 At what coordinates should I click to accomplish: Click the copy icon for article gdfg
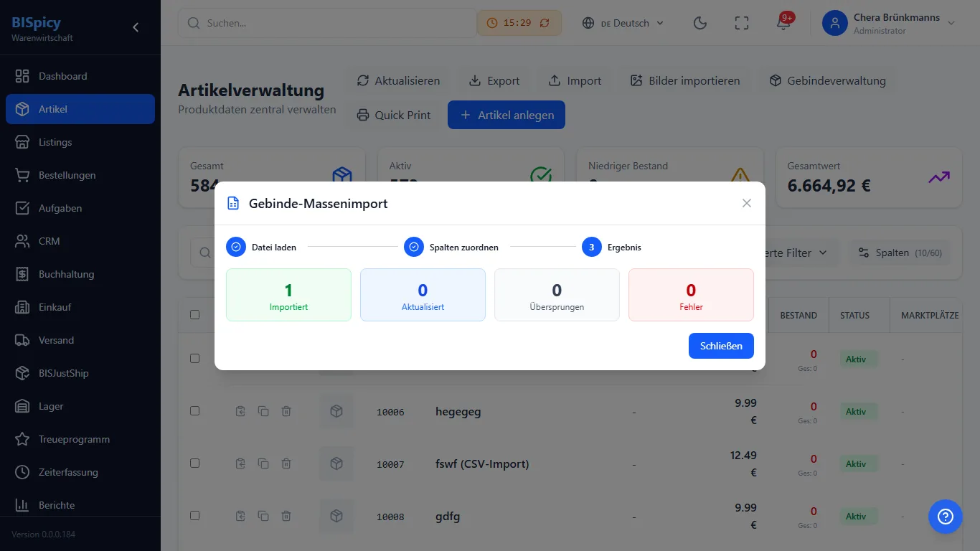[263, 516]
